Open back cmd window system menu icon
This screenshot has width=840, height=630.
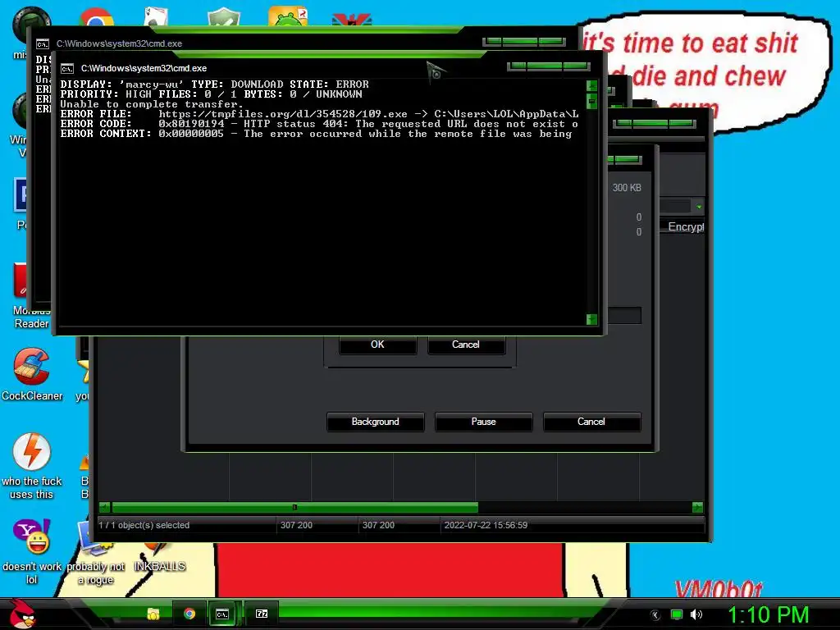pyautogui.click(x=43, y=44)
